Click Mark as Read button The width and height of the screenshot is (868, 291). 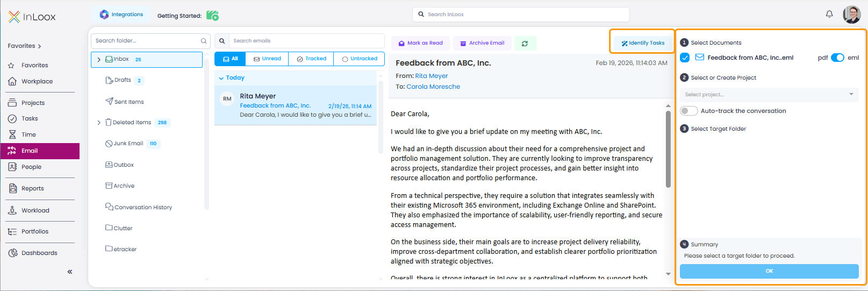[420, 43]
